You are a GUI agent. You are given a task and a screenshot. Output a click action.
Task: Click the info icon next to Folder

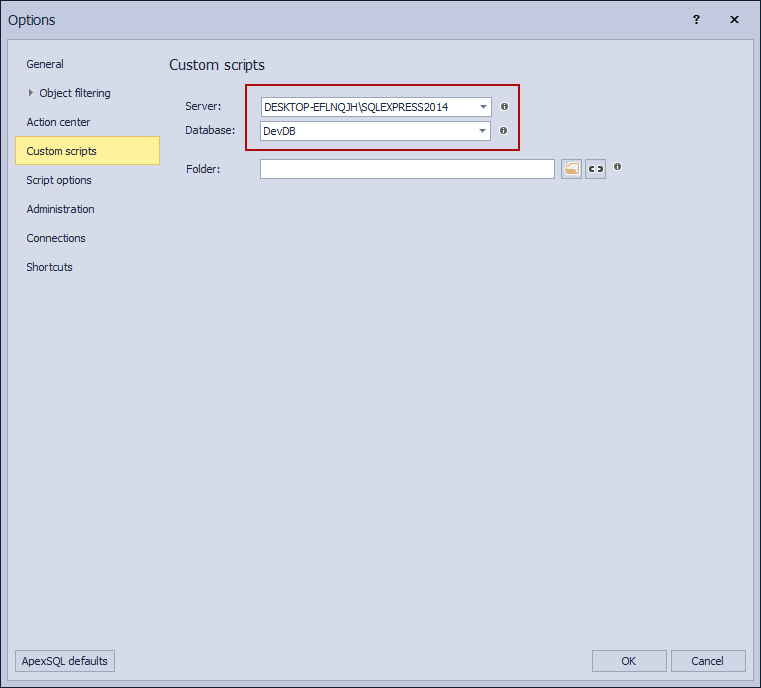tap(618, 167)
